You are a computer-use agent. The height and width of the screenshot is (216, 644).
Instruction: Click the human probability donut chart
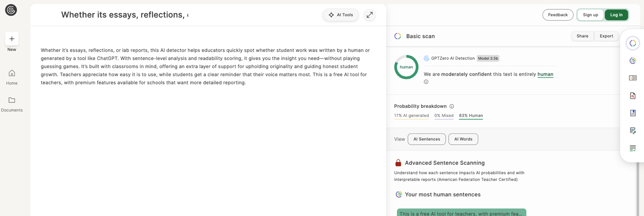click(406, 67)
